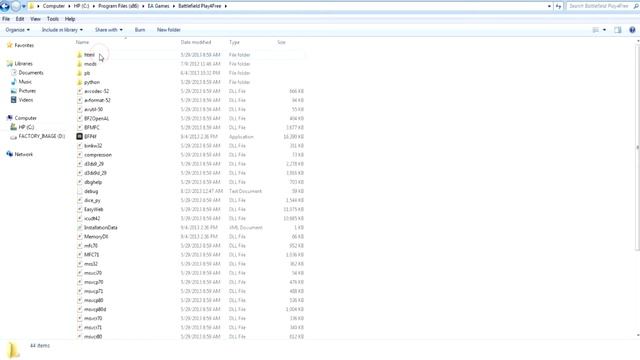Click HP (C:) in the address breadcrumb
The width and height of the screenshot is (640, 360).
81,6
